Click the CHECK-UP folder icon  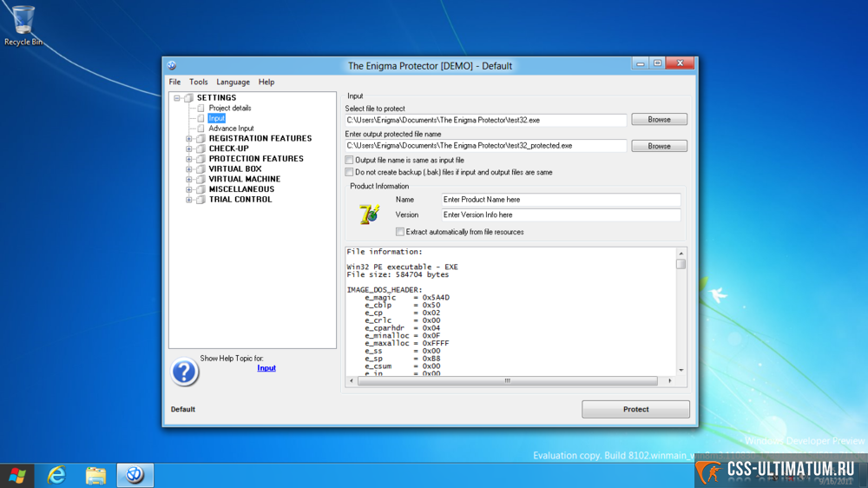[201, 148]
